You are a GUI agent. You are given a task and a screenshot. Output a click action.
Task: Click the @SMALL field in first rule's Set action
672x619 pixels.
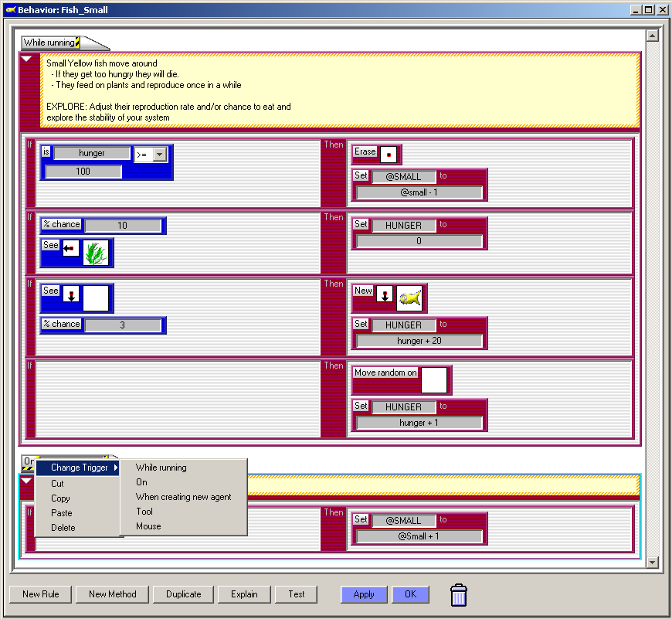pyautogui.click(x=404, y=177)
